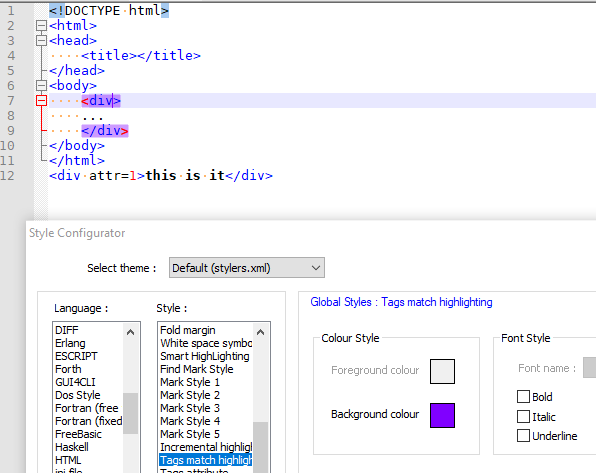This screenshot has height=473, width=596.
Task: Select Erlang in the Language list
Action: click(x=89, y=343)
